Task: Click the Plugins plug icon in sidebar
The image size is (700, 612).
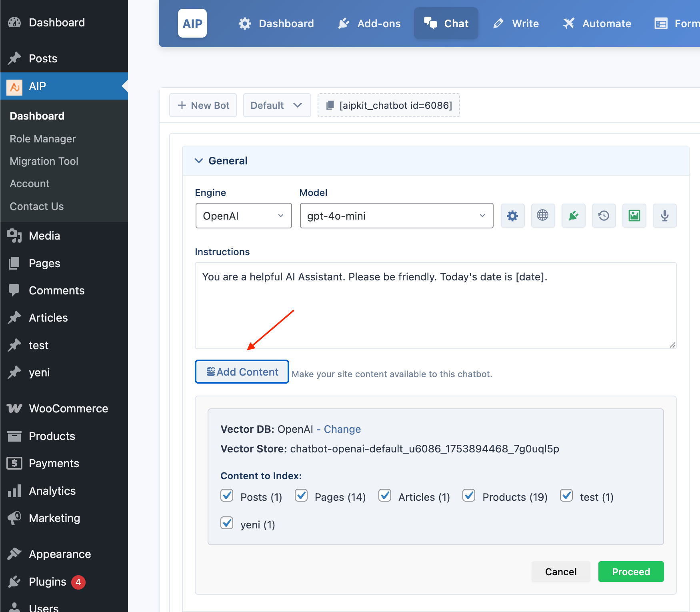Action: pos(14,582)
